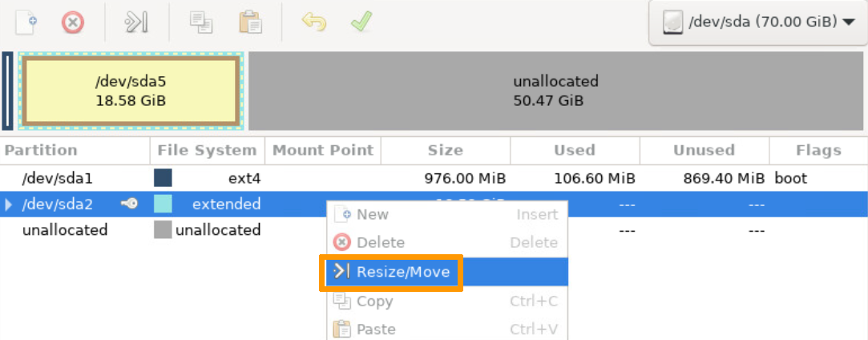Screen dimensions: 868x340
Task: Choose Delete from the context menu
Action: 380,242
